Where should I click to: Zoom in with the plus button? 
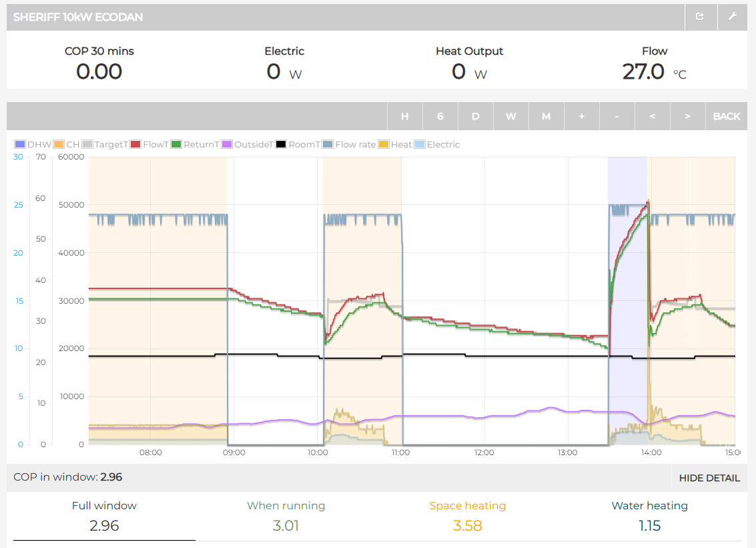click(x=581, y=116)
